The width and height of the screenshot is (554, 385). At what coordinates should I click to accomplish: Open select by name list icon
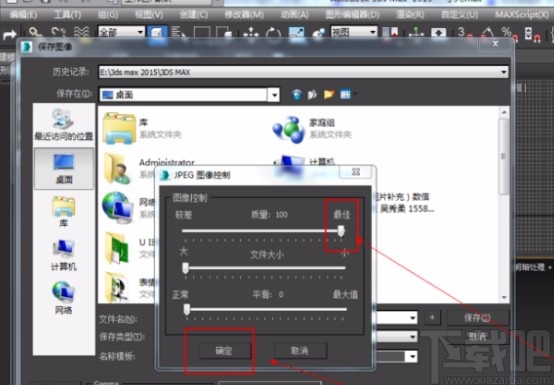click(x=178, y=32)
